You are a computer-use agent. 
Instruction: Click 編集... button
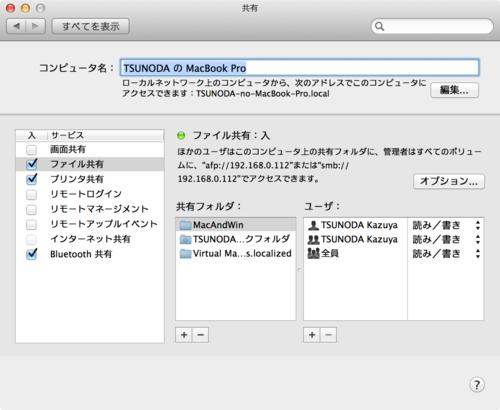click(454, 90)
